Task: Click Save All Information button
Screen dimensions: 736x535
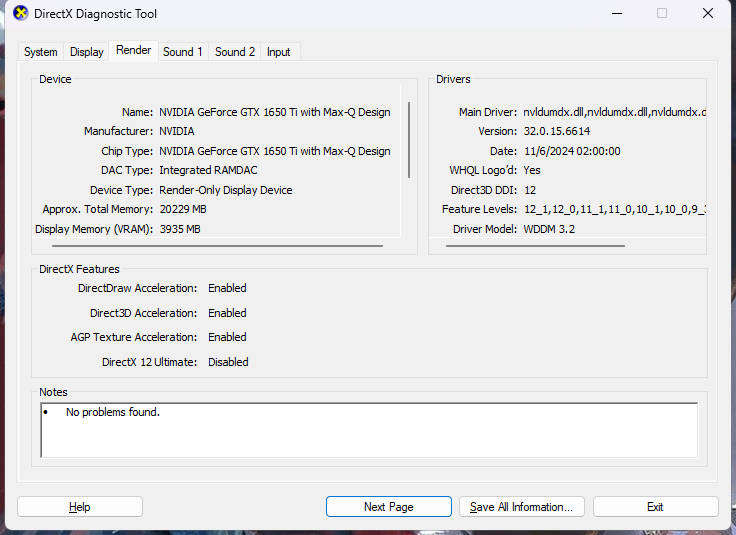Action: (x=521, y=507)
